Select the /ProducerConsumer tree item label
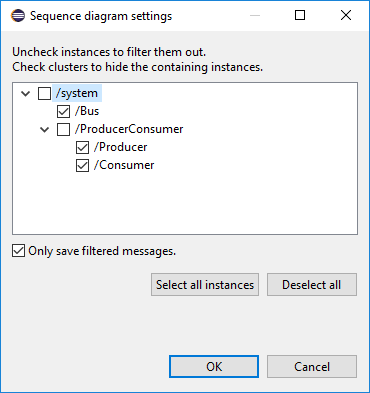370x393 pixels. 129,129
